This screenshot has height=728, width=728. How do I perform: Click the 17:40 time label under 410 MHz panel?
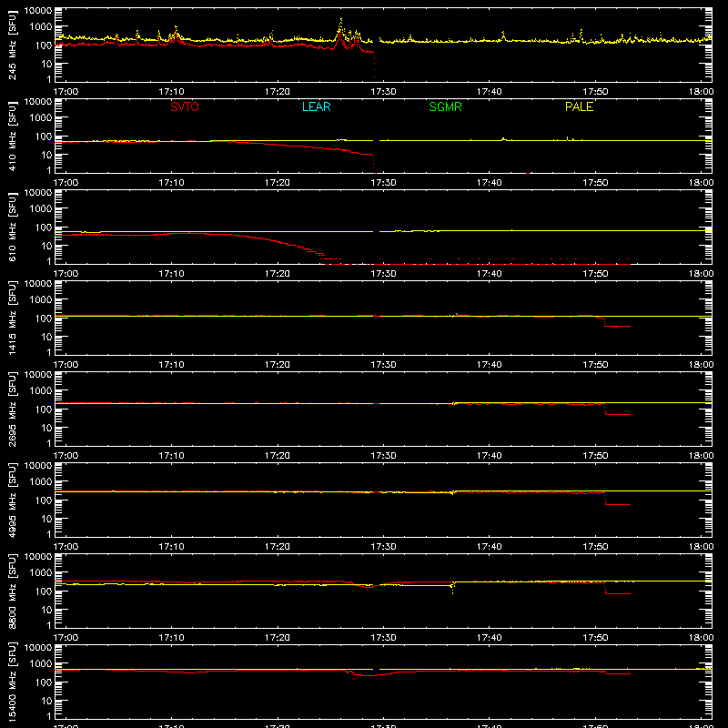click(x=490, y=183)
